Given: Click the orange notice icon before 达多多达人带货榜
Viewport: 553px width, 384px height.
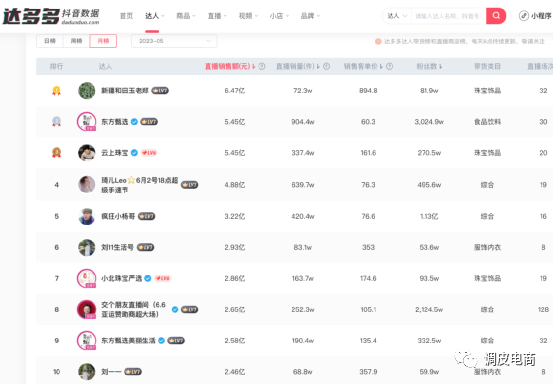Looking at the screenshot, I should point(378,41).
